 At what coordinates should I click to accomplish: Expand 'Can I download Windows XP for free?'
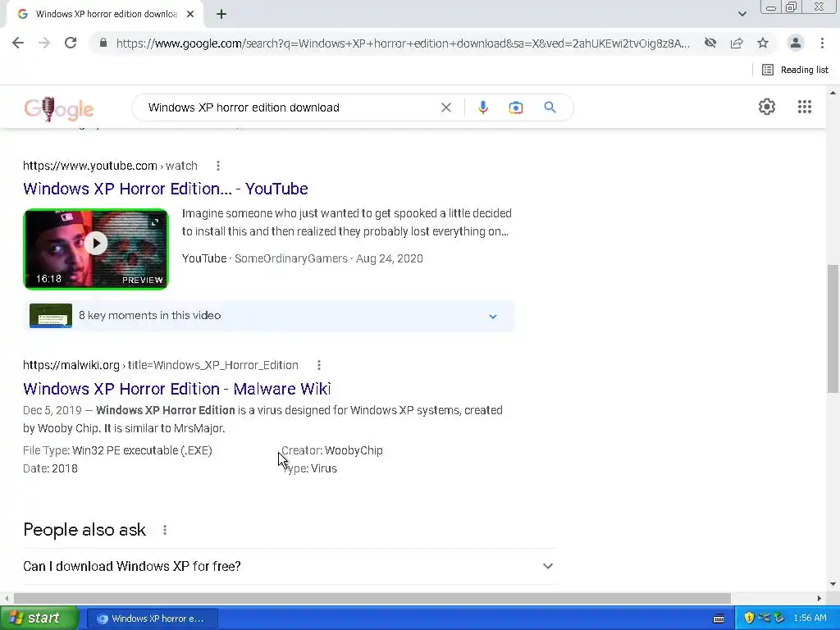[290, 566]
